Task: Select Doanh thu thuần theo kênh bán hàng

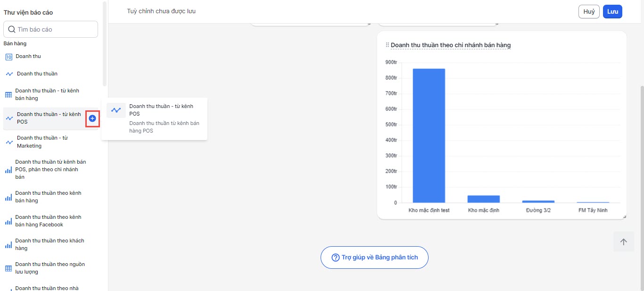Action: [x=48, y=197]
